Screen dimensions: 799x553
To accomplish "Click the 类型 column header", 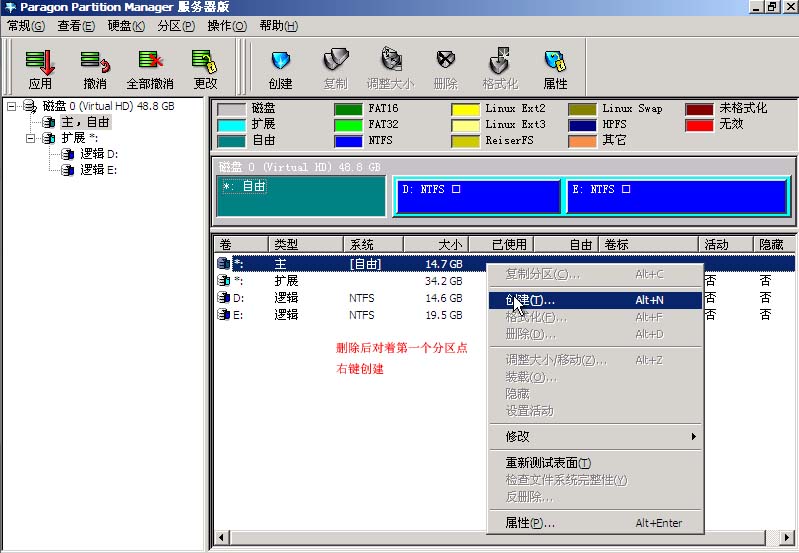I will click(306, 245).
